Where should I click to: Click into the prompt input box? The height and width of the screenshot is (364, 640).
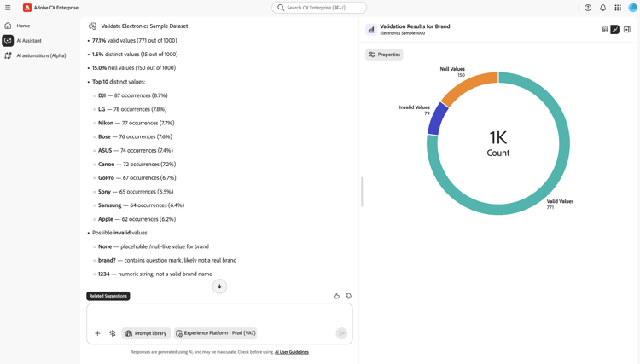pos(219,315)
